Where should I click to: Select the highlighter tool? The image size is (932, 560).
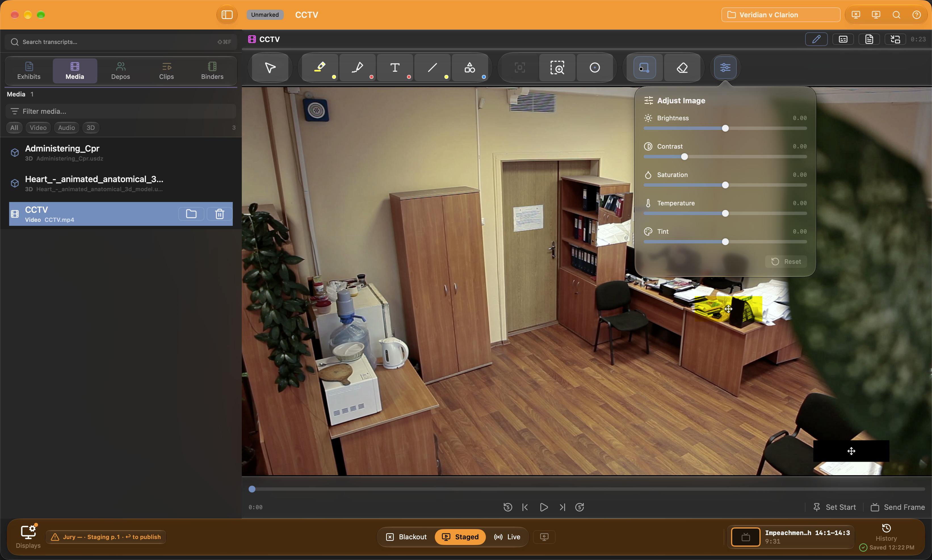coord(320,68)
